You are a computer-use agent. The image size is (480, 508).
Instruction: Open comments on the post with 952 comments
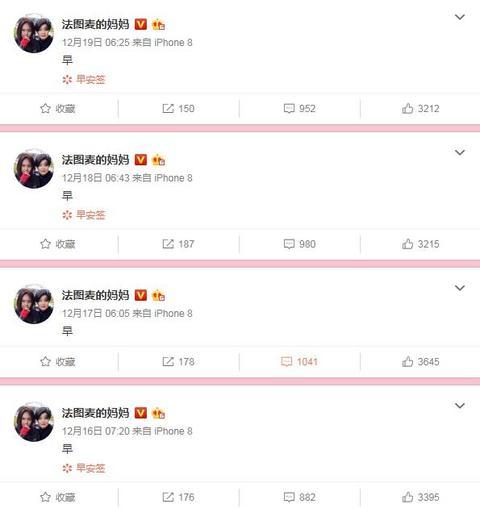(299, 108)
